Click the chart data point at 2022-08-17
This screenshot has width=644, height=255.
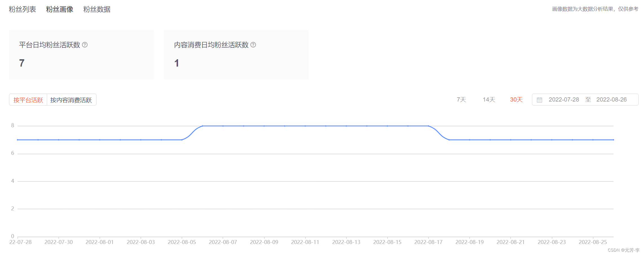click(428, 126)
